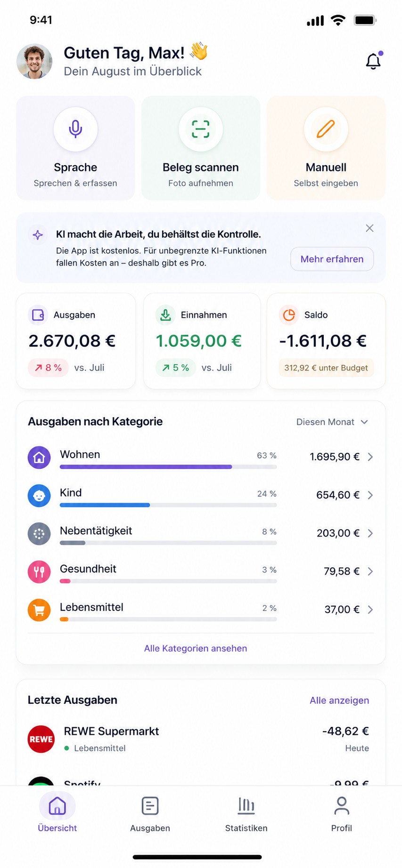This screenshot has width=402, height=868.
Task: Open the Beleg scannen scanner icon
Action: [x=201, y=129]
